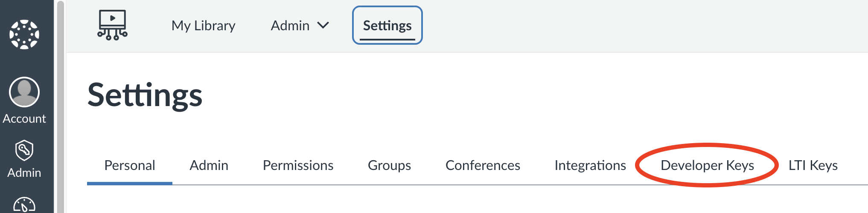Open the Integrations tab
The width and height of the screenshot is (868, 213).
tap(590, 165)
